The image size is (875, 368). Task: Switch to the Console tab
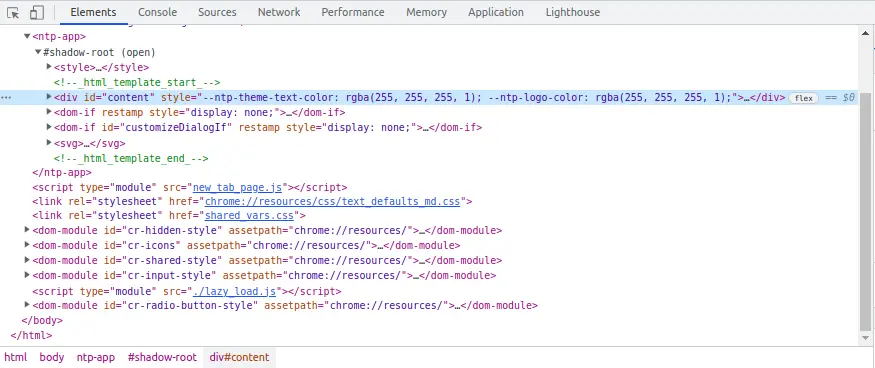click(157, 12)
